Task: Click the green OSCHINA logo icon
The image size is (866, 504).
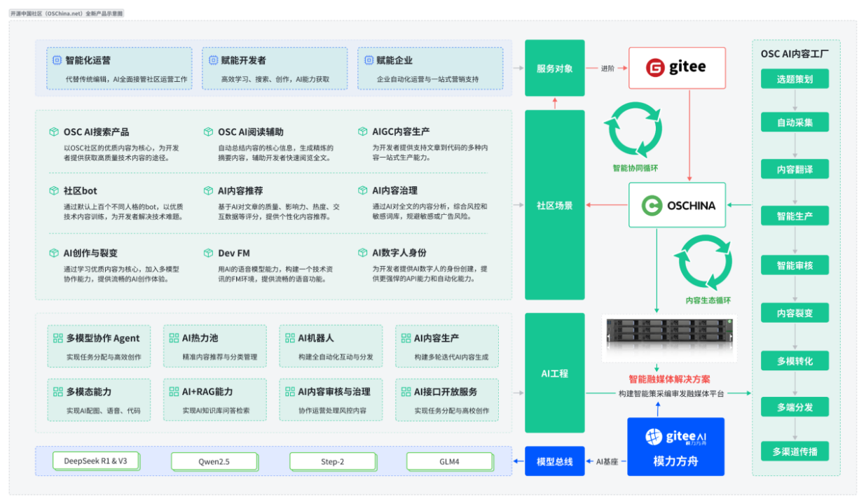Action: point(652,205)
